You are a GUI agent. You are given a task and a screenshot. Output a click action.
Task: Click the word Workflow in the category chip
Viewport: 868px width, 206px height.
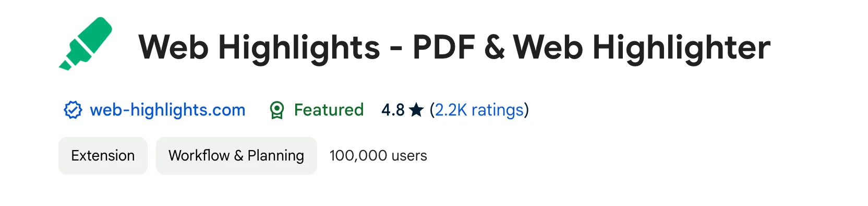click(x=199, y=156)
